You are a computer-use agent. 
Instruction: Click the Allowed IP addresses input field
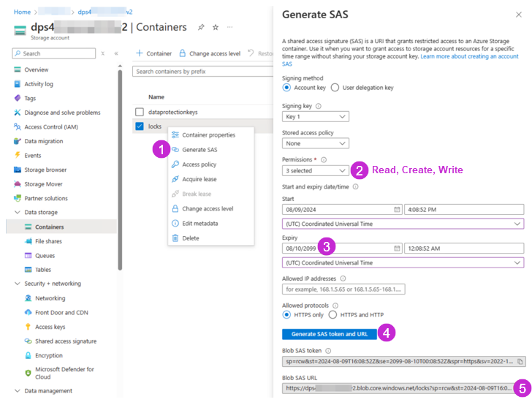coord(343,289)
